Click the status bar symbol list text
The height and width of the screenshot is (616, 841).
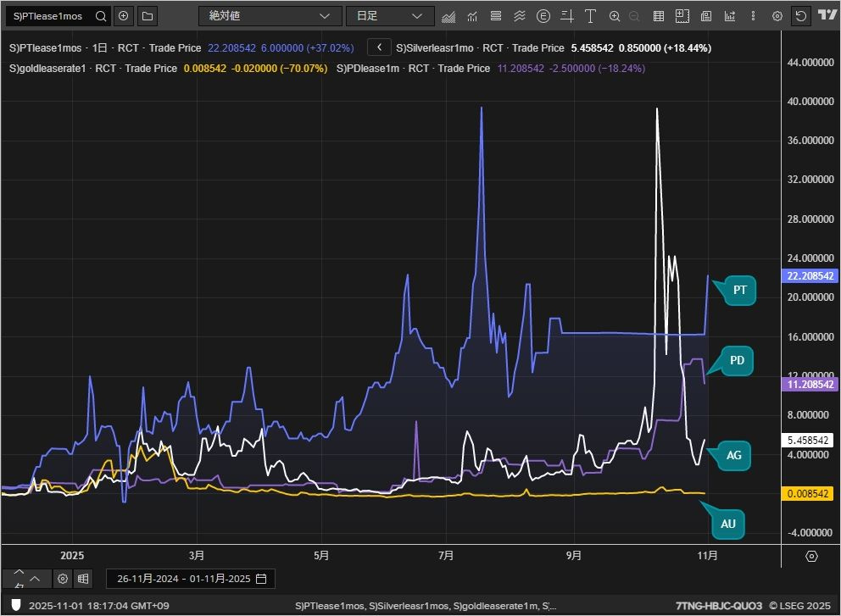point(426,606)
